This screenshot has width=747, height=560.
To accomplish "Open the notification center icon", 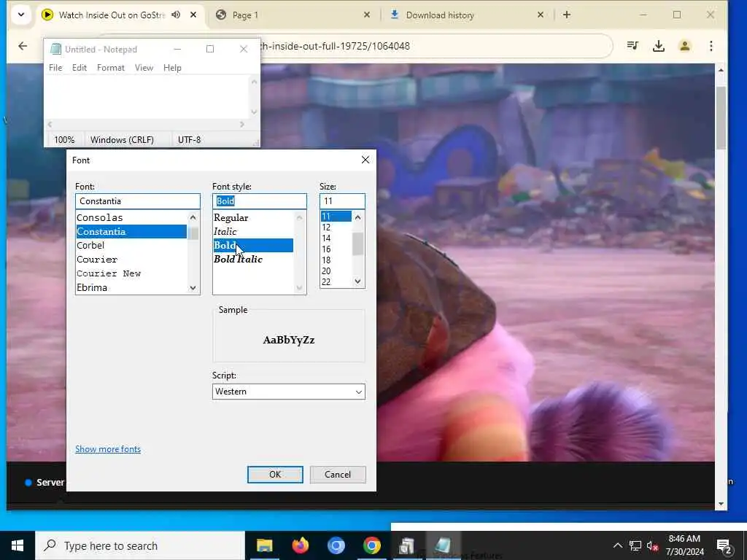I will 724,545.
